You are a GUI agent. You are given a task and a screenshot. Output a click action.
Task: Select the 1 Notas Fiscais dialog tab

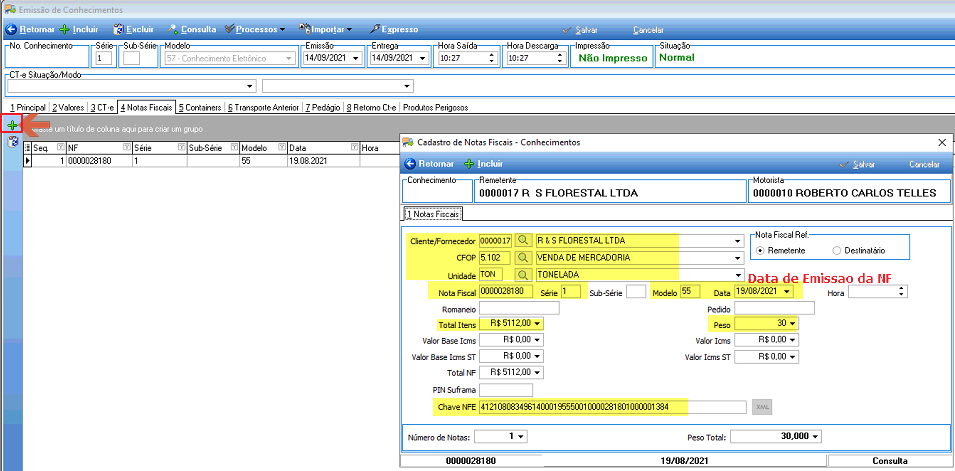coord(432,214)
